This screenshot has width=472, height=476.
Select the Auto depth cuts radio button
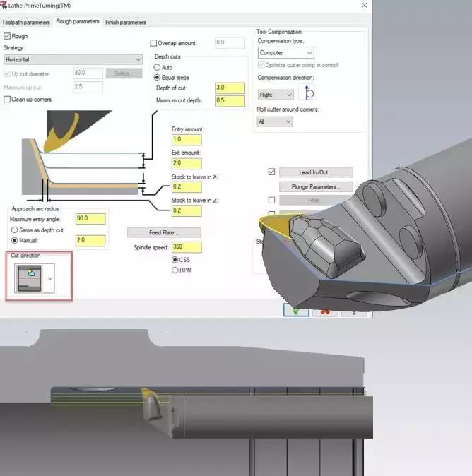tap(158, 67)
